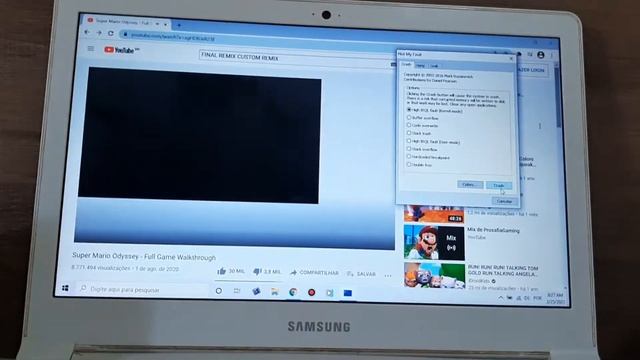The image size is (640, 360).
Task: Go to YouTube home via logo
Action: (122, 50)
